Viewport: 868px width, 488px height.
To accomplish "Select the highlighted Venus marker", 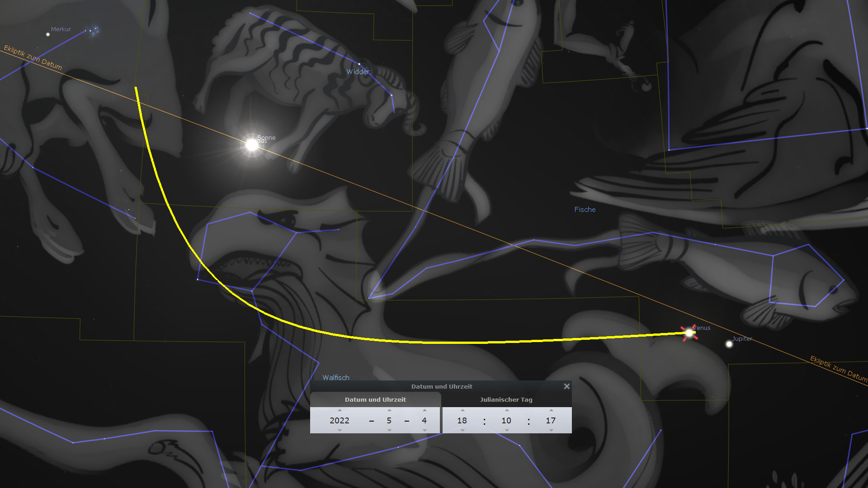I will pyautogui.click(x=689, y=333).
